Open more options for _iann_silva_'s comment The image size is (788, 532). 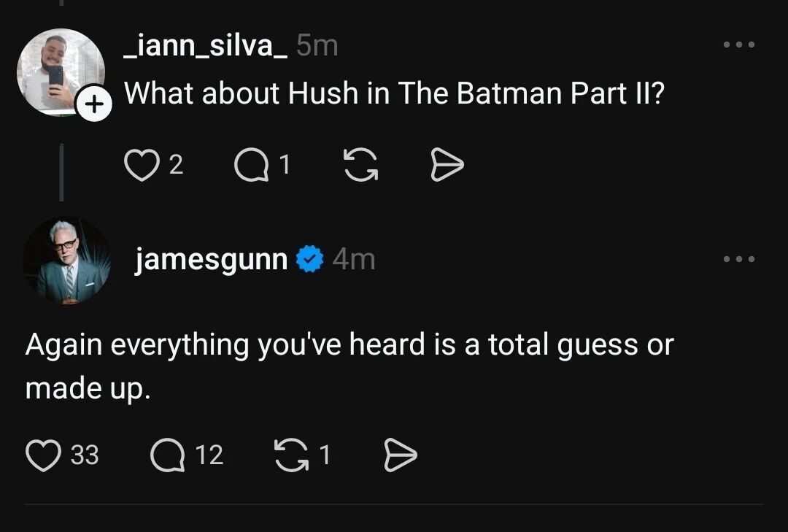738,45
